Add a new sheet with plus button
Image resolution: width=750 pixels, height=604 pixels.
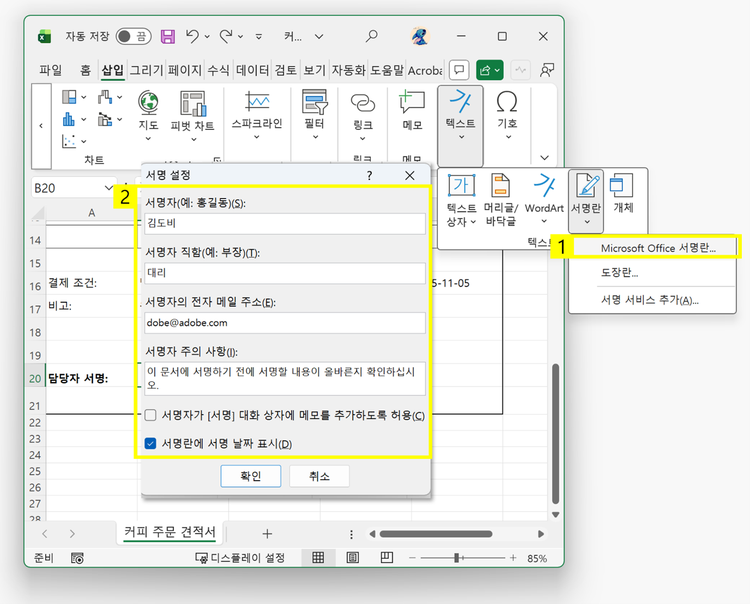click(267, 534)
